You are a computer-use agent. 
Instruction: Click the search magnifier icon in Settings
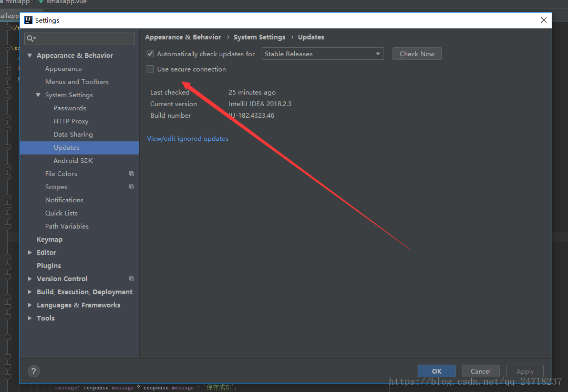click(x=30, y=38)
